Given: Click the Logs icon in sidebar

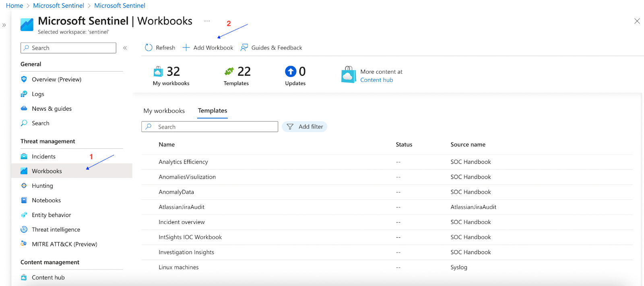Looking at the screenshot, I should 24,94.
